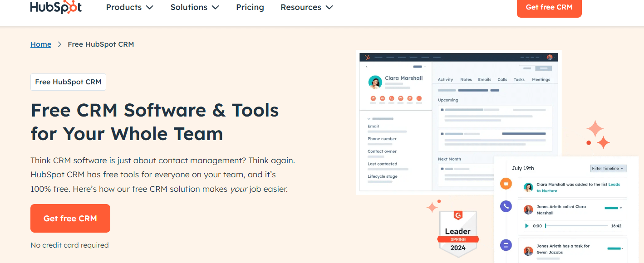Follow the Home breadcrumb link
The width and height of the screenshot is (644, 263).
point(40,44)
